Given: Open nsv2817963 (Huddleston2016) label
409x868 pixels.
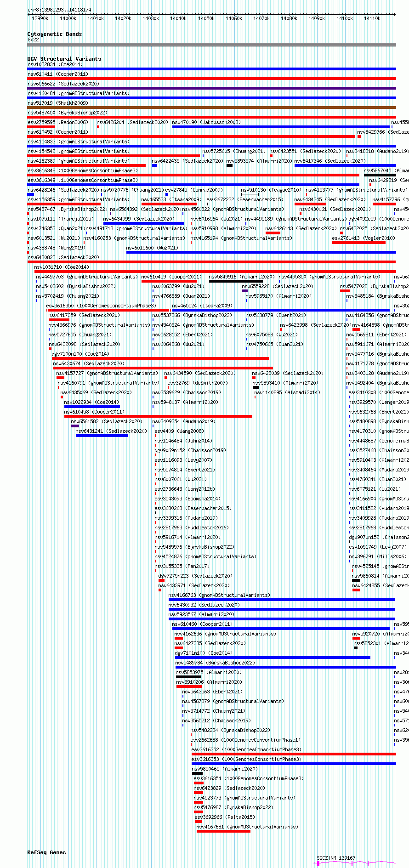Looking at the screenshot, I should coord(192,528).
